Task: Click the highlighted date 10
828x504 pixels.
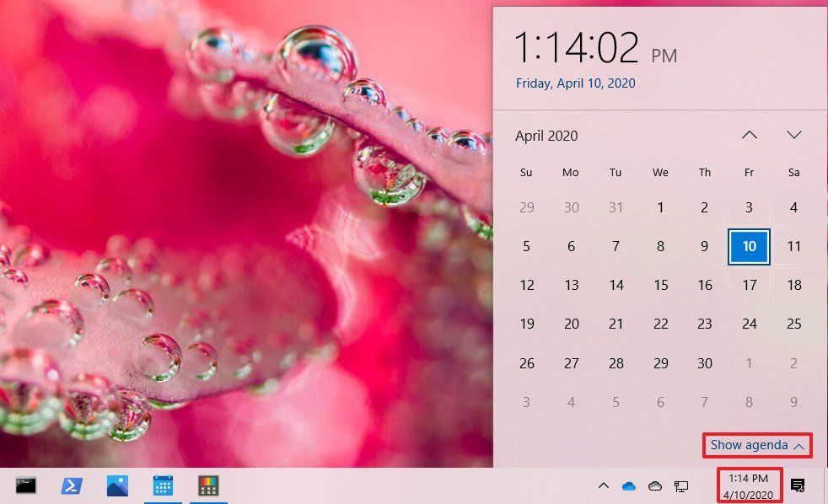Action: click(749, 246)
